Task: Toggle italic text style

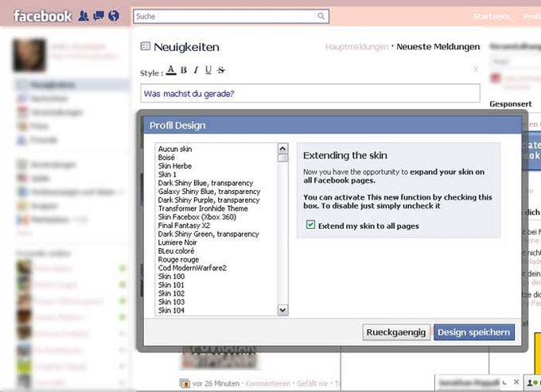Action: coord(196,70)
